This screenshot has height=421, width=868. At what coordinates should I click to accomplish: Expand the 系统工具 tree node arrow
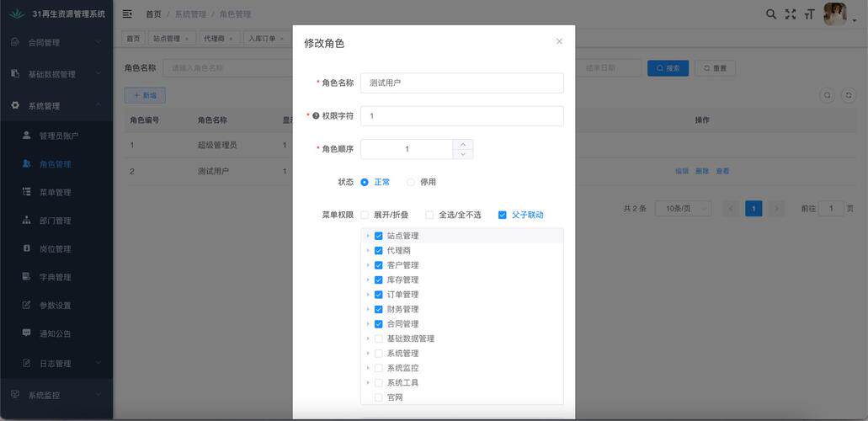coord(368,383)
